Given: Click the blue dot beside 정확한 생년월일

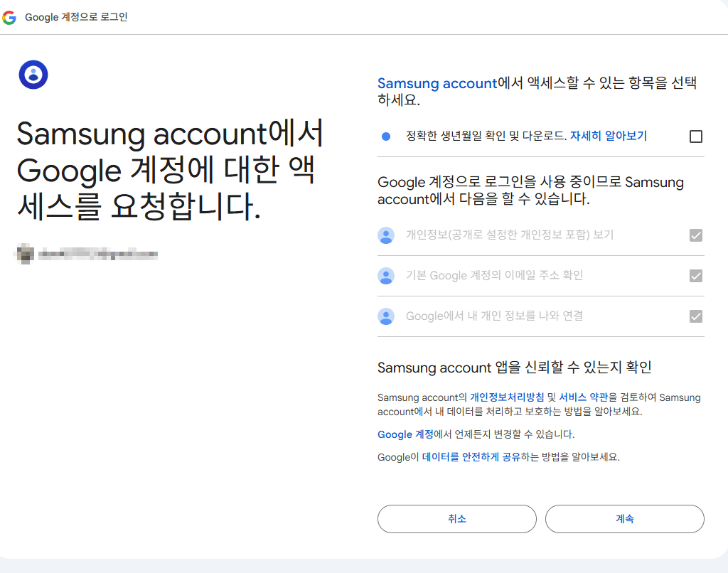Looking at the screenshot, I should [386, 136].
